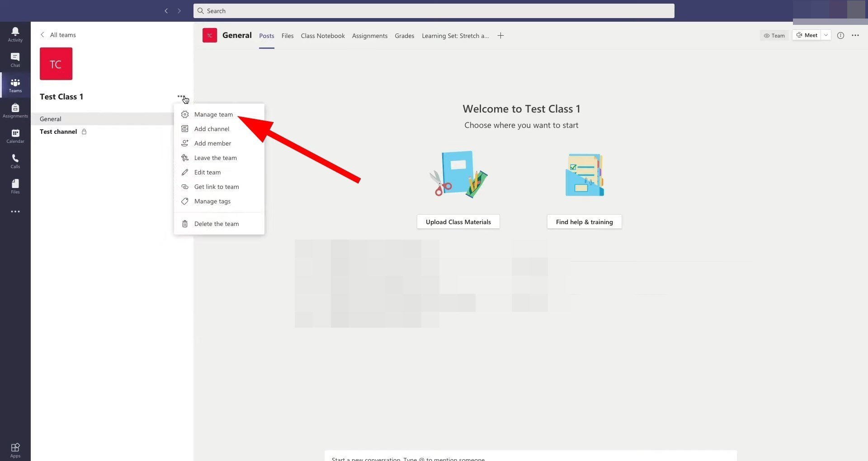Open the Class Notebook tab
This screenshot has width=868, height=461.
[x=323, y=36]
